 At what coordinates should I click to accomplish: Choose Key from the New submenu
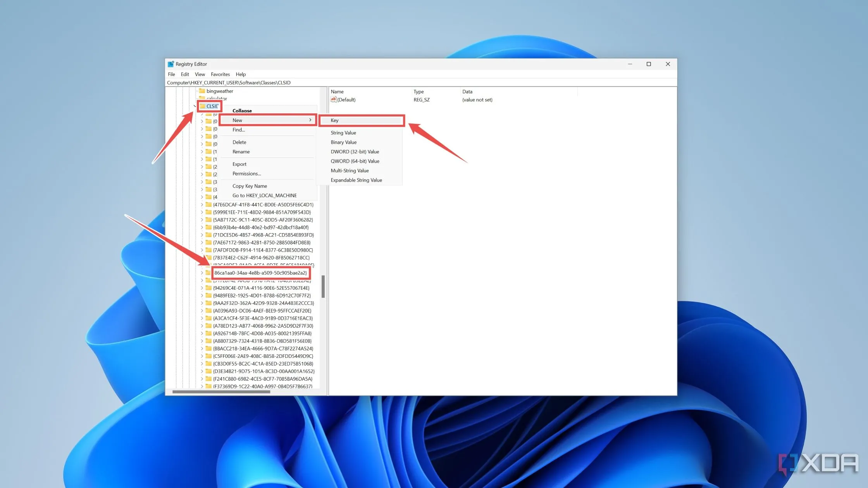coord(362,120)
